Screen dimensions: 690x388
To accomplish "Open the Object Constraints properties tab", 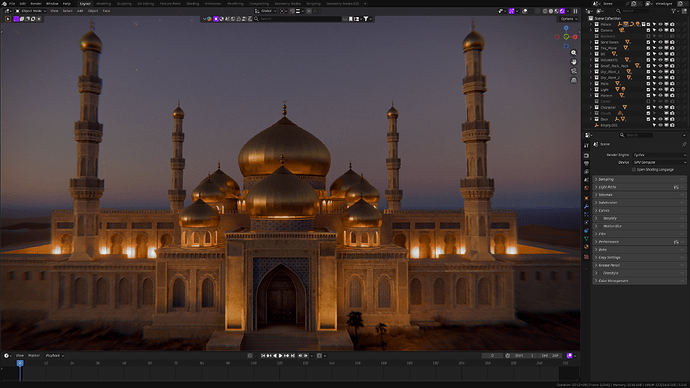I will (586, 231).
